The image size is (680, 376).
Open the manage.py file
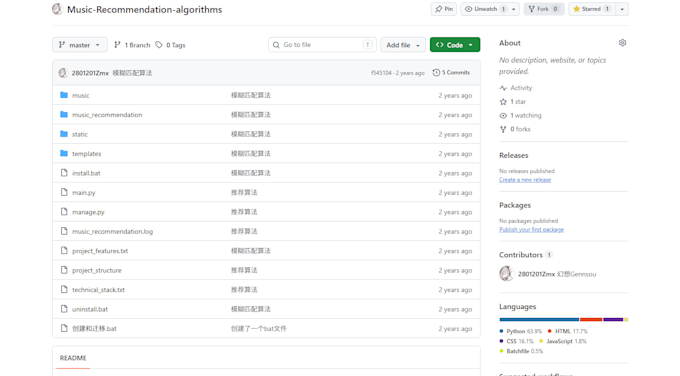tap(88, 212)
